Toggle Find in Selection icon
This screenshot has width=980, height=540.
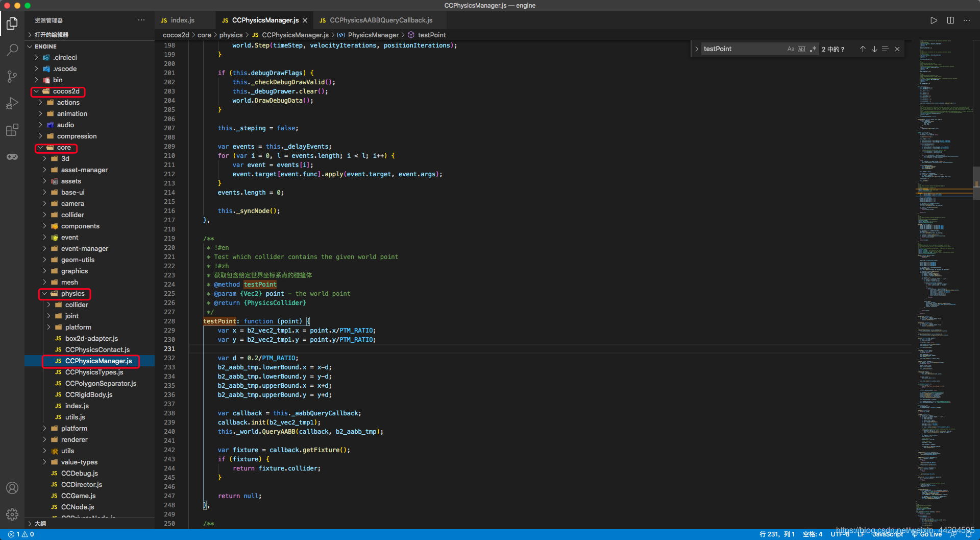[886, 49]
